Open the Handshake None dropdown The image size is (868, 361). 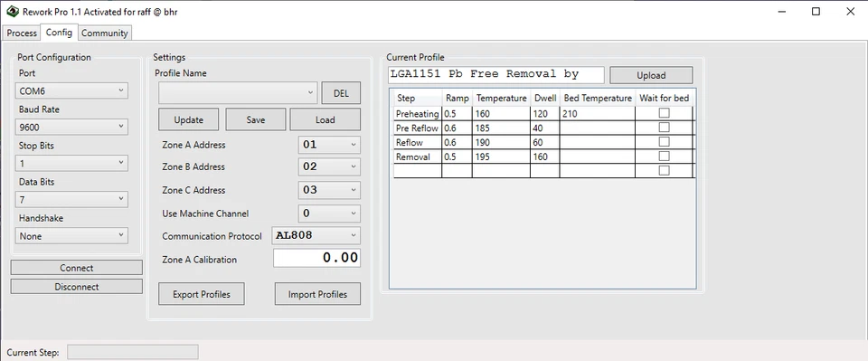coord(72,236)
